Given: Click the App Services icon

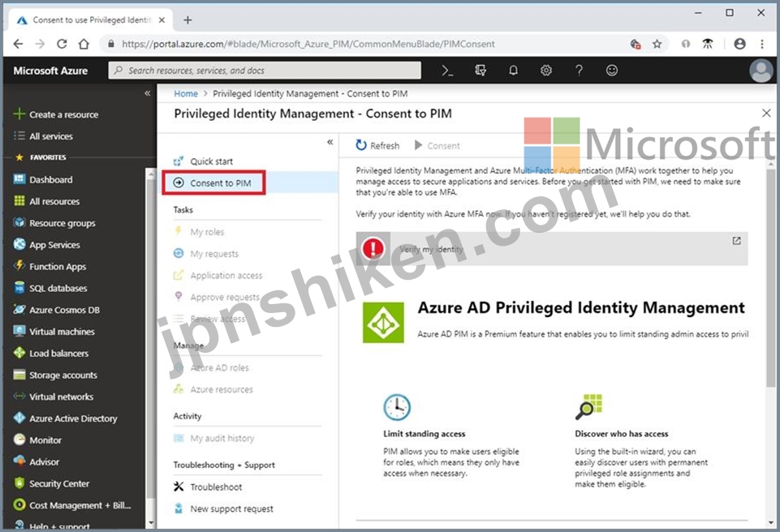Looking at the screenshot, I should coord(19,244).
